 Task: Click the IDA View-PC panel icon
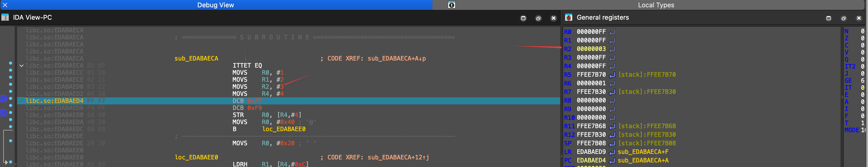(x=5, y=17)
